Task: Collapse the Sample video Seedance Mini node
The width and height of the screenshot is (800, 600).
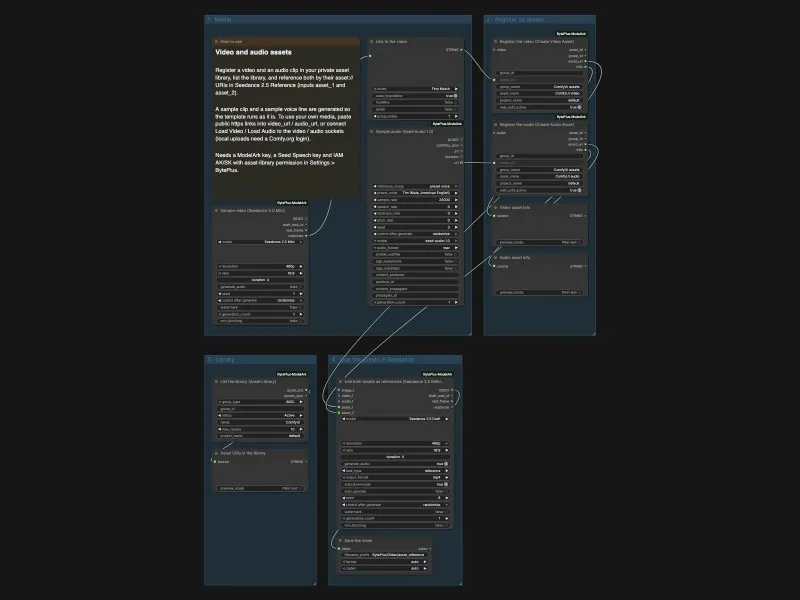Action: point(216,210)
